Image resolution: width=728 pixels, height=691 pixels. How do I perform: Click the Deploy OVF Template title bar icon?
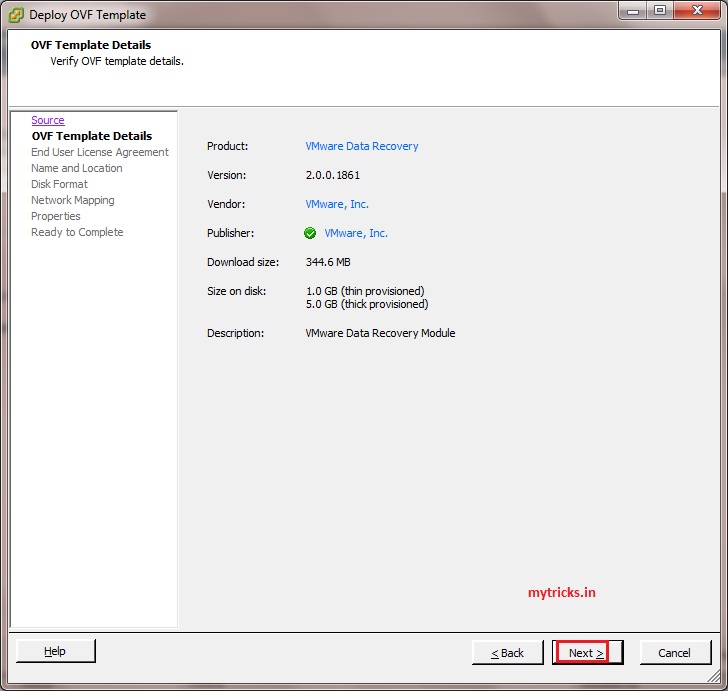(x=15, y=15)
